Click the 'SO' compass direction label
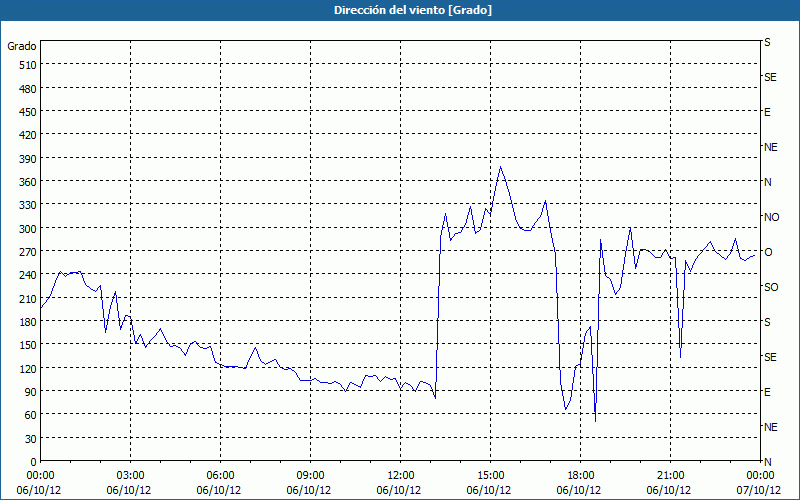Screen dimensions: 800x500 pyautogui.click(x=771, y=287)
